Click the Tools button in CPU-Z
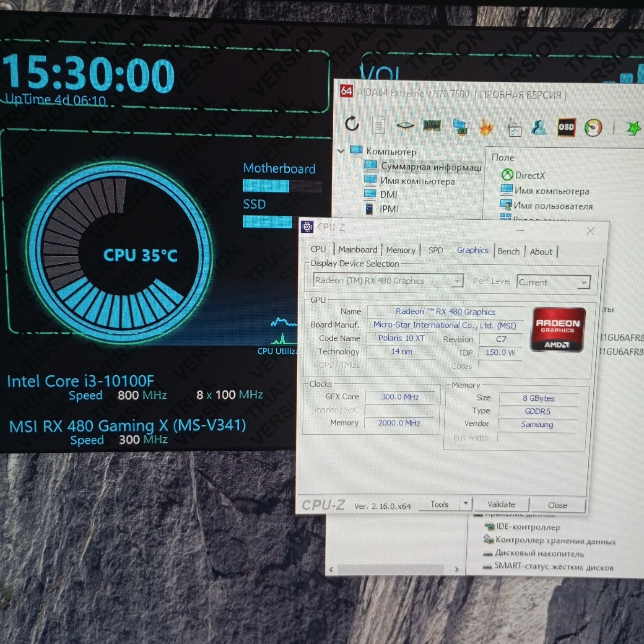 click(439, 504)
